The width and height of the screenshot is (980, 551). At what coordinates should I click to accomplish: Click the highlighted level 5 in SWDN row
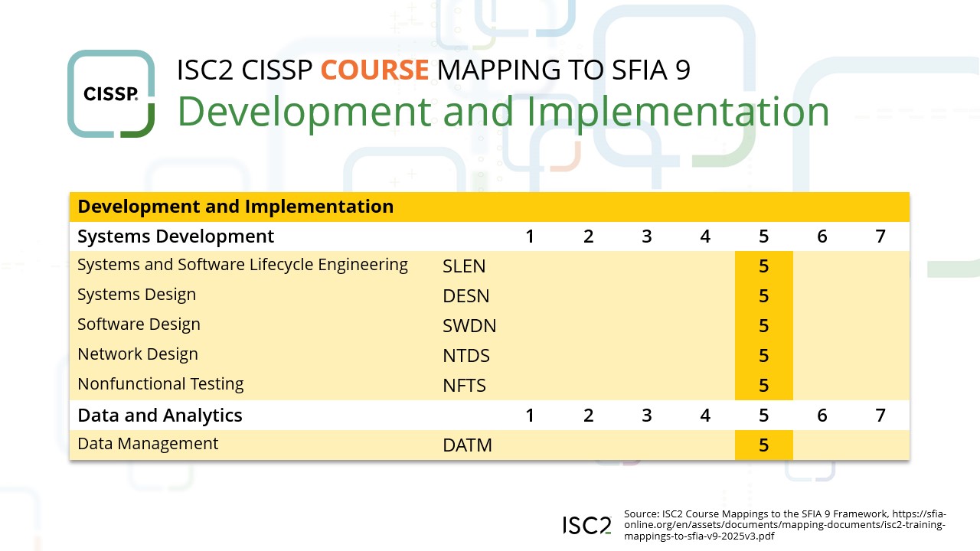click(x=763, y=326)
